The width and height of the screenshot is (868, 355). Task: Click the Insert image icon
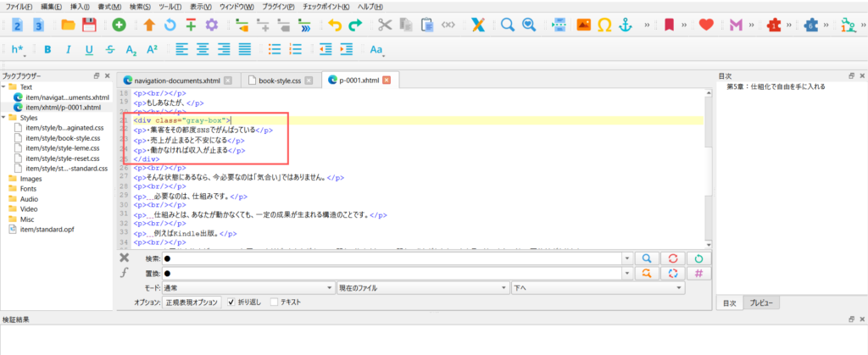[x=583, y=25]
